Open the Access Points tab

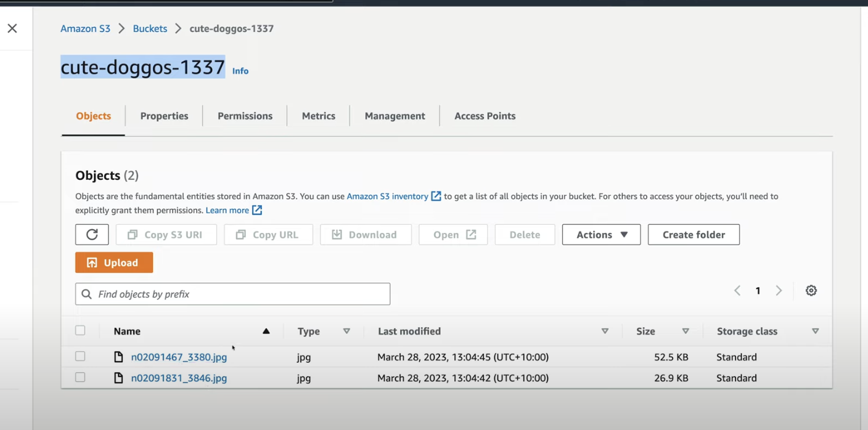(485, 116)
